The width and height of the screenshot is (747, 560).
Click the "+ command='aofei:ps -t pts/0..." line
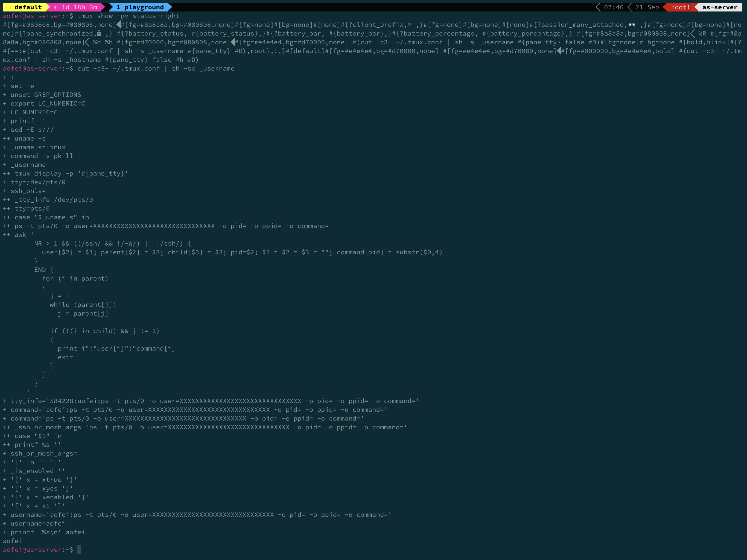point(195,410)
